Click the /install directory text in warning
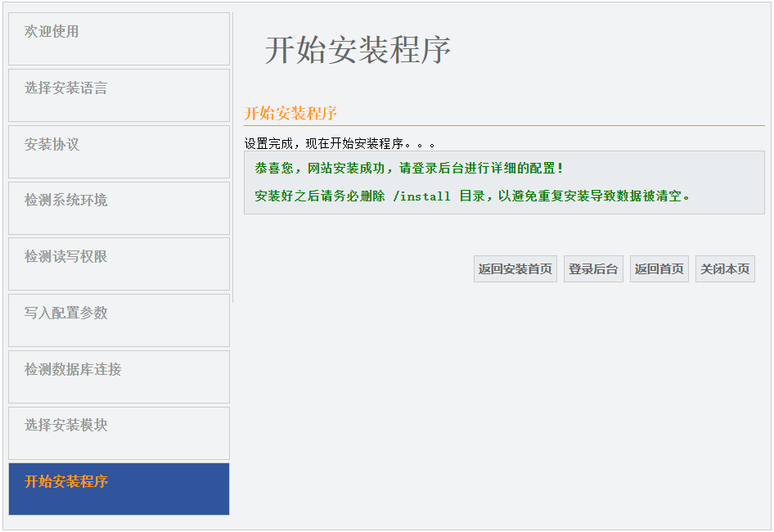 [x=421, y=196]
